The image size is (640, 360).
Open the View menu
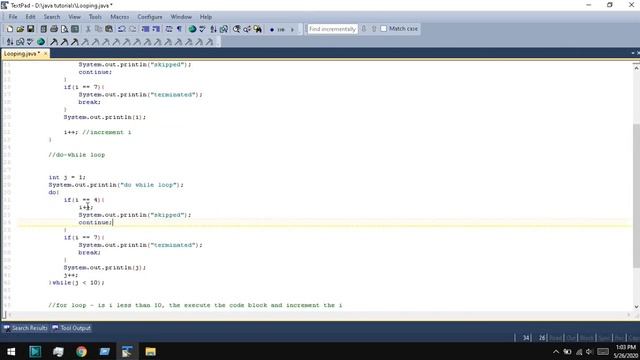[74, 17]
